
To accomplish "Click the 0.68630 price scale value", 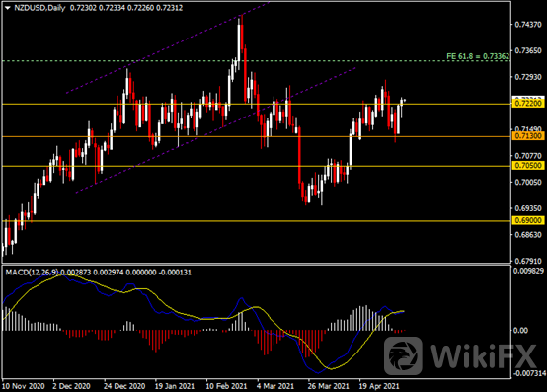I will [528, 234].
